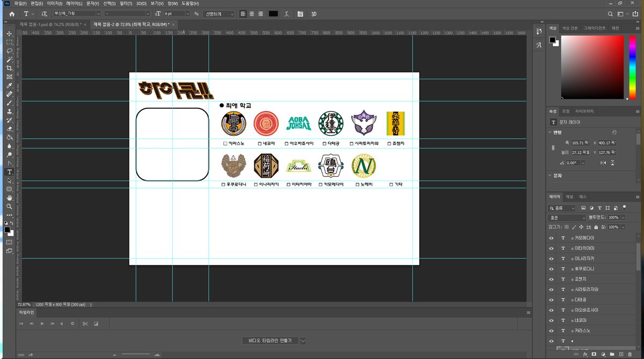Open the layer opacity 불투명도 dropdown
The width and height of the screenshot is (644, 359).
tap(623, 218)
